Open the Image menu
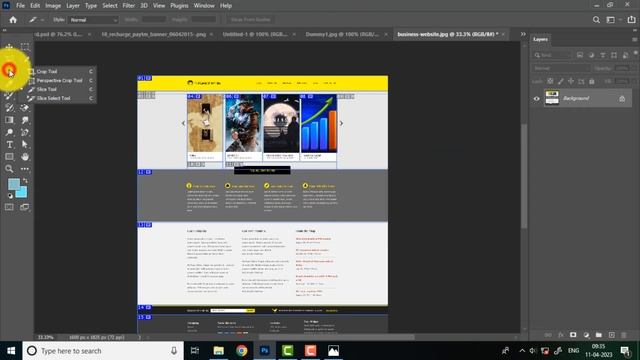The height and width of the screenshot is (360, 640). click(x=53, y=6)
